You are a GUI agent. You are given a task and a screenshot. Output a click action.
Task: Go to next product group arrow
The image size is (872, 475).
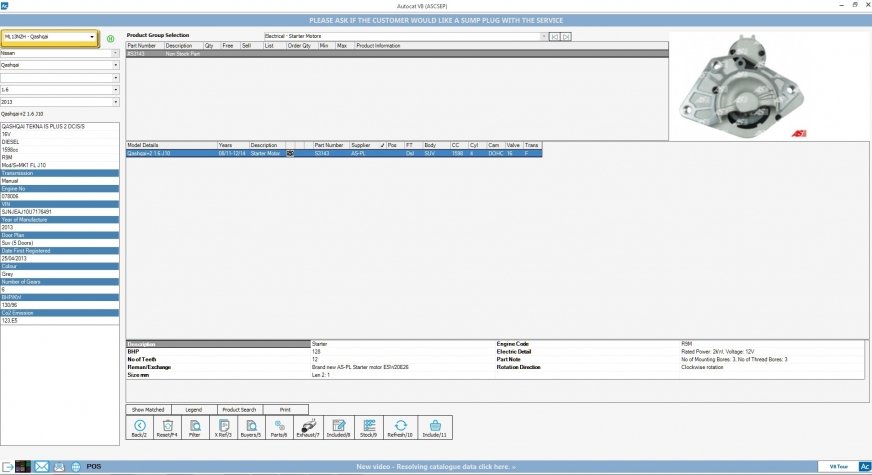coord(566,37)
